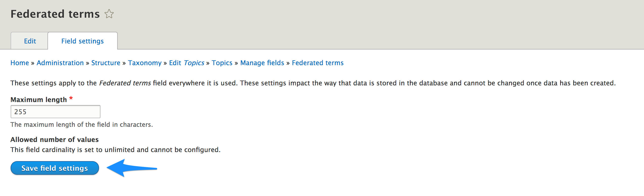Viewport: 644px width, 196px height.
Task: Click Federated terms breadcrumb link
Action: click(318, 63)
